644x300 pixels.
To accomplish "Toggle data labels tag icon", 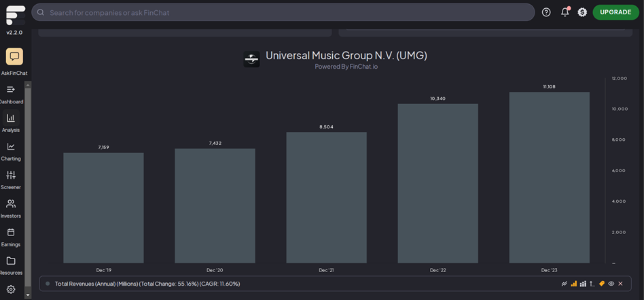I will point(602,284).
